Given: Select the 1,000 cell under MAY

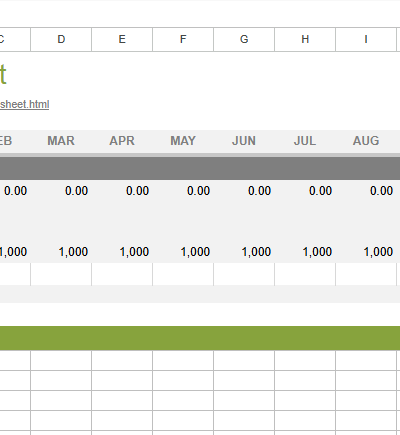Looking at the screenshot, I should pyautogui.click(x=183, y=252).
